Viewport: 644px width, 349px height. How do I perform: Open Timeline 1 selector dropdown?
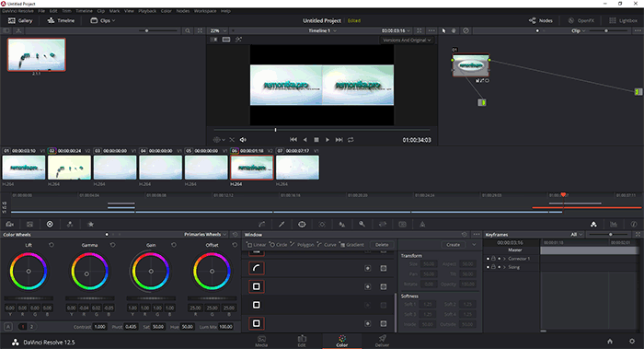(322, 30)
